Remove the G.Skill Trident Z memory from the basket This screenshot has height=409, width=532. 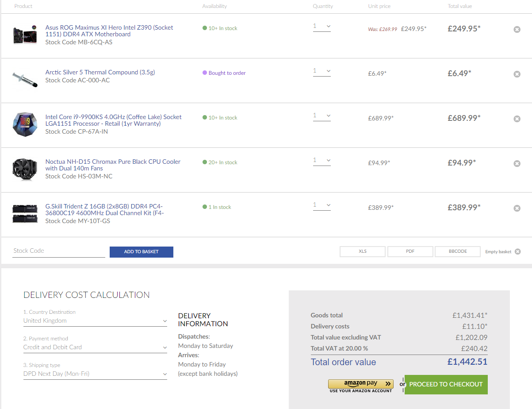tap(517, 208)
